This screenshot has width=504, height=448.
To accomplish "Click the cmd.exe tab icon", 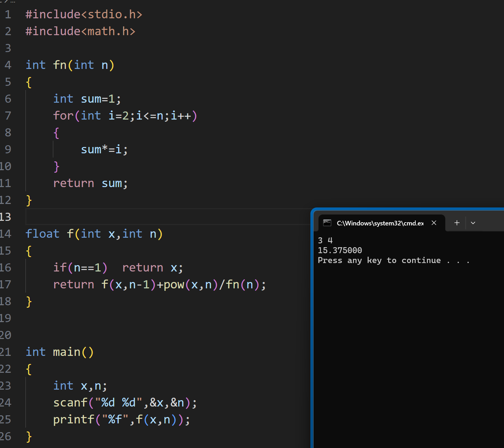I will (327, 223).
